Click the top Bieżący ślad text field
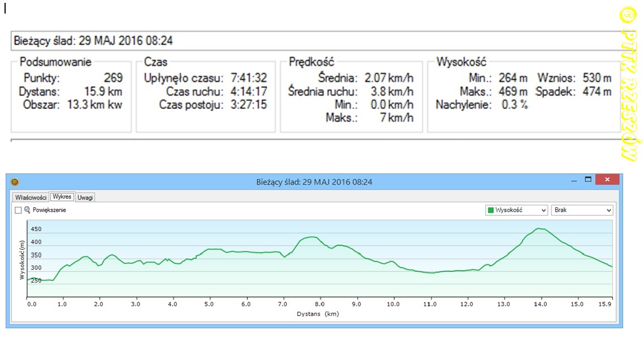The image size is (644, 339). (311, 41)
